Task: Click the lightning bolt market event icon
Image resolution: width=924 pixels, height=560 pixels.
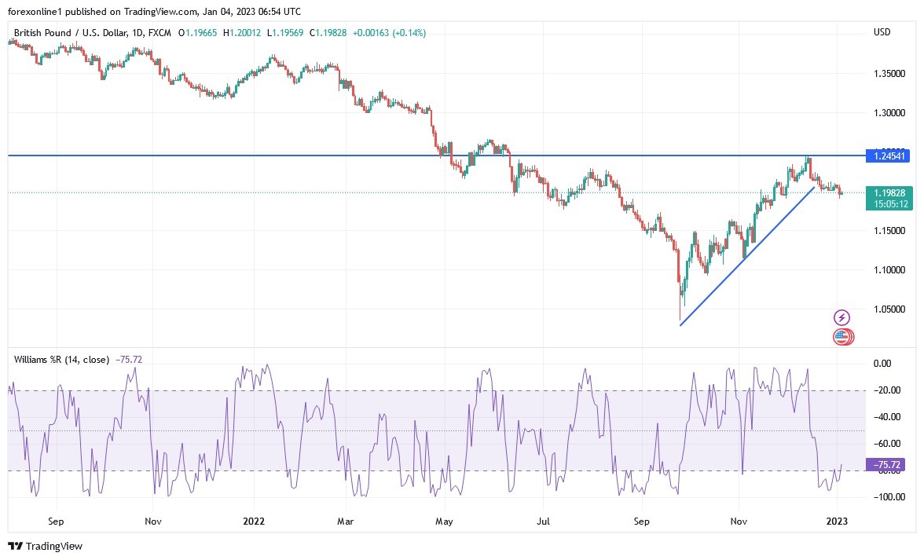Action: pos(841,317)
